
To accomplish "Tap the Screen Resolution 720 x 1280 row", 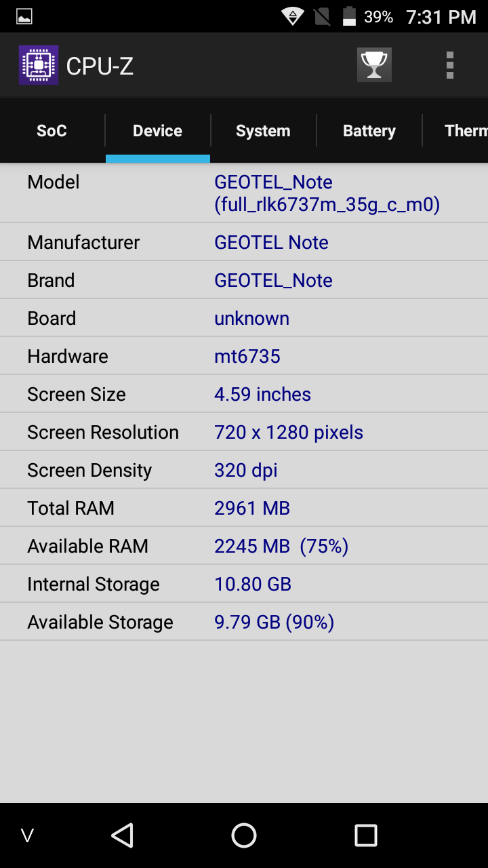I will click(x=244, y=432).
